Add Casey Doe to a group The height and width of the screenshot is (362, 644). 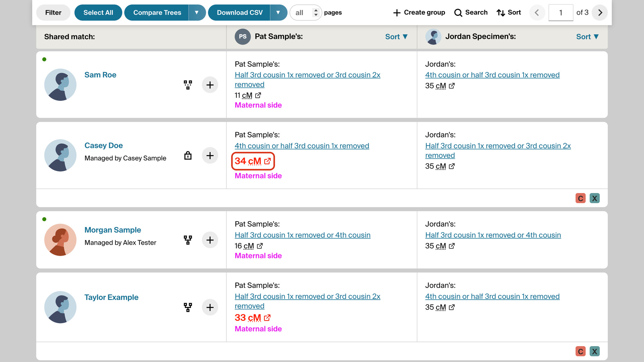210,156
